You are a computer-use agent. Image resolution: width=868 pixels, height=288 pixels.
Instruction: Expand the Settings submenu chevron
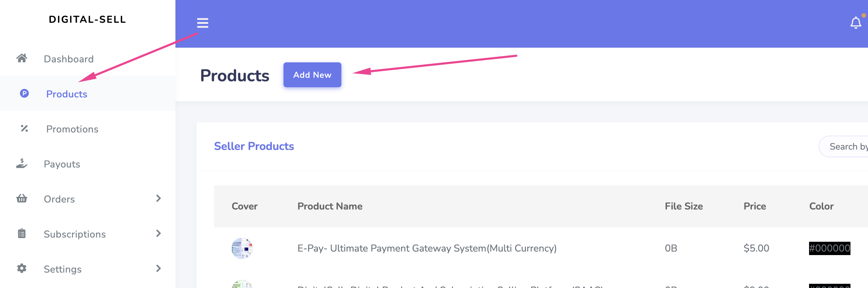pos(159,269)
